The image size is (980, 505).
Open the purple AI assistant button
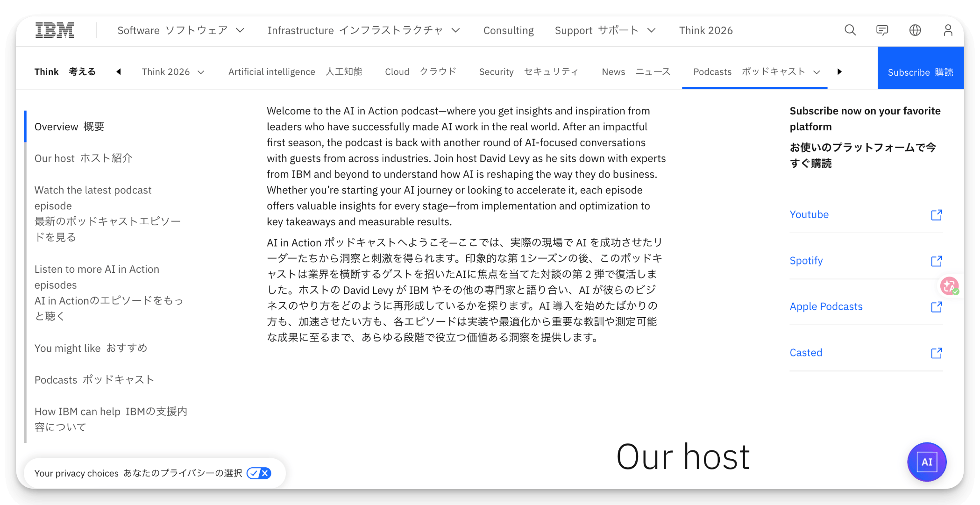[927, 462]
